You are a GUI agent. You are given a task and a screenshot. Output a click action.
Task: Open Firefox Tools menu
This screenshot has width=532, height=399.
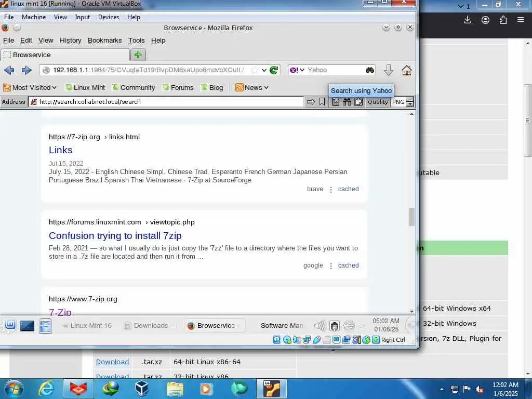click(137, 41)
